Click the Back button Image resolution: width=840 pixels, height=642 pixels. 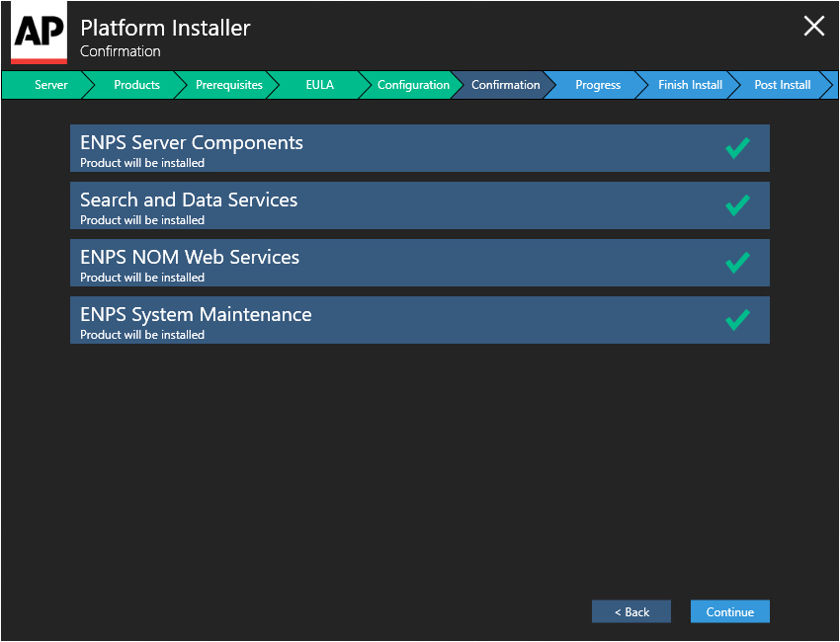(631, 611)
